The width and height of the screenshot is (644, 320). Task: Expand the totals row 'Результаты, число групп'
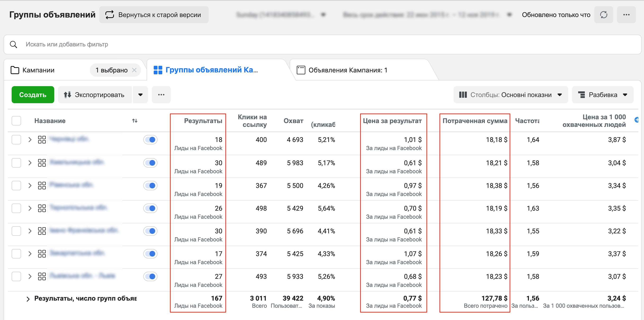(x=28, y=299)
